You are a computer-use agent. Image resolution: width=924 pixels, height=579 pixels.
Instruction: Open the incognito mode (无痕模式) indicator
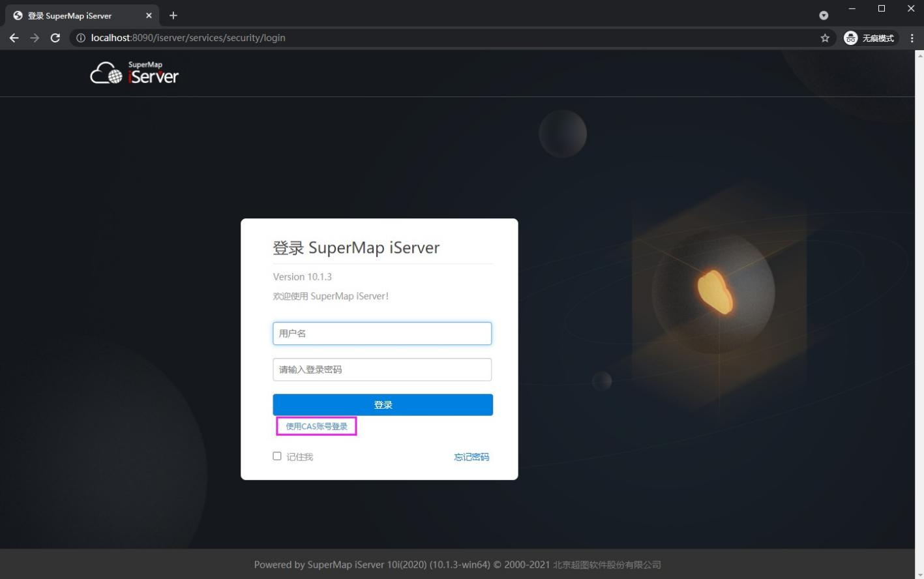870,38
